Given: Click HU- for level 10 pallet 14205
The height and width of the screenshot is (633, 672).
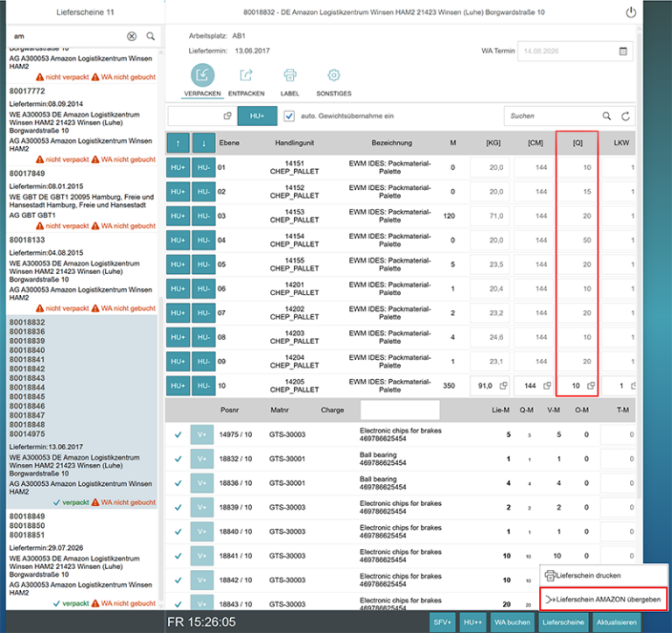Looking at the screenshot, I should coord(204,385).
